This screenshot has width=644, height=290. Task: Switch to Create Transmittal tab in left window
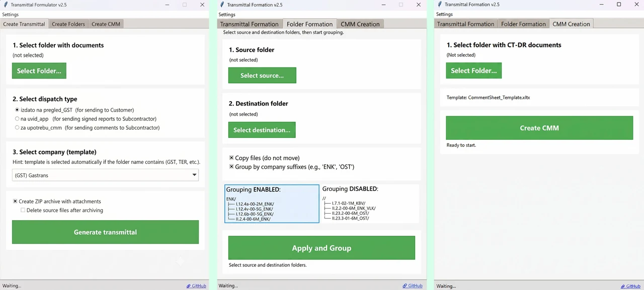24,24
